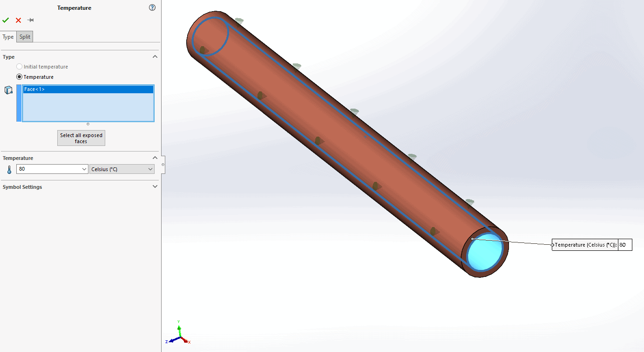Confirm with the green OK checkmark
Image resolution: width=644 pixels, height=352 pixels.
pyautogui.click(x=6, y=20)
